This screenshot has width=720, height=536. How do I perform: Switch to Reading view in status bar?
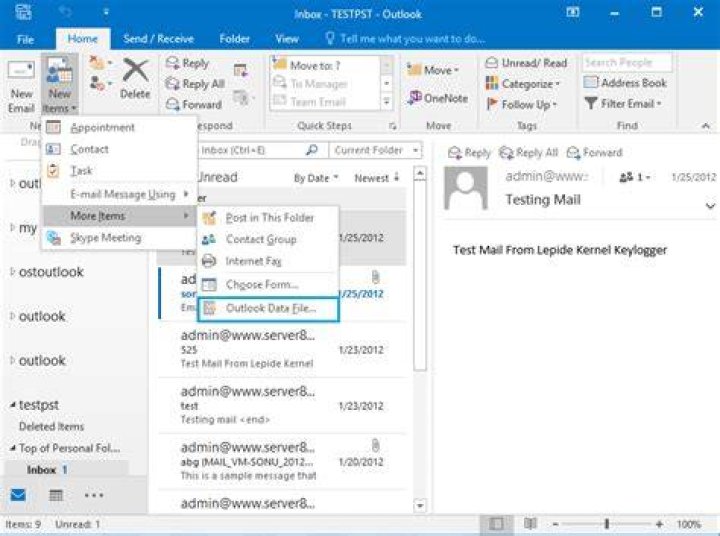click(x=530, y=524)
